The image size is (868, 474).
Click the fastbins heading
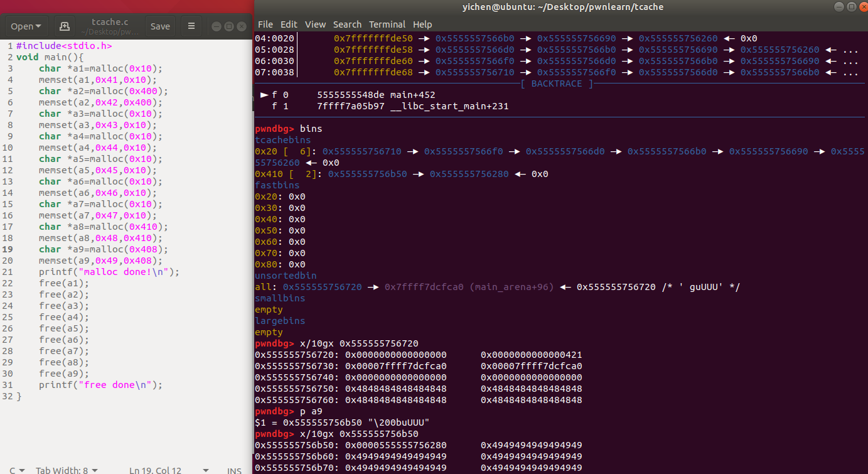(x=277, y=185)
